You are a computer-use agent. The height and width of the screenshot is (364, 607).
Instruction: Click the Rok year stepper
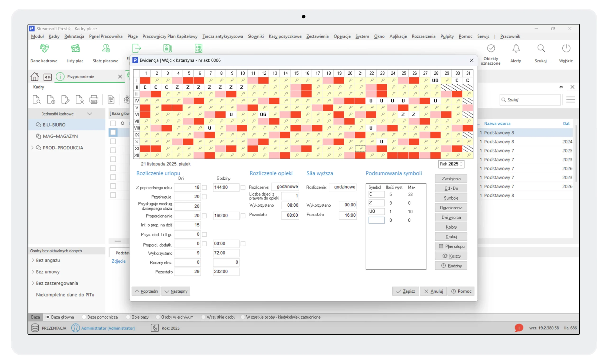(x=461, y=164)
